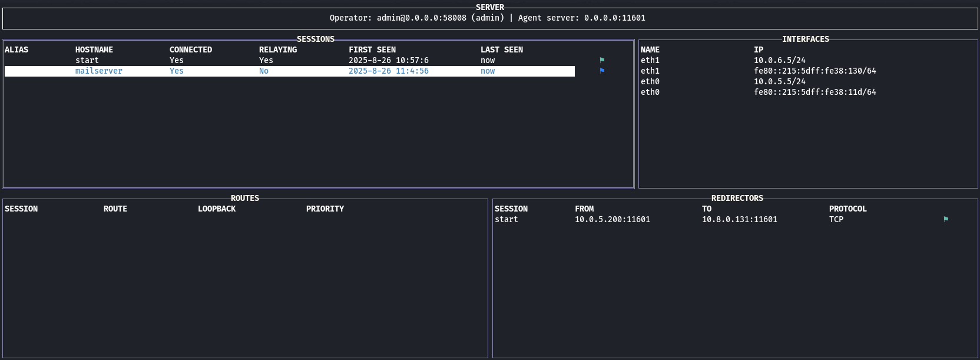Click first seen time 2025-8-26 10:57:6
The width and height of the screenshot is (980, 360).
[389, 61]
